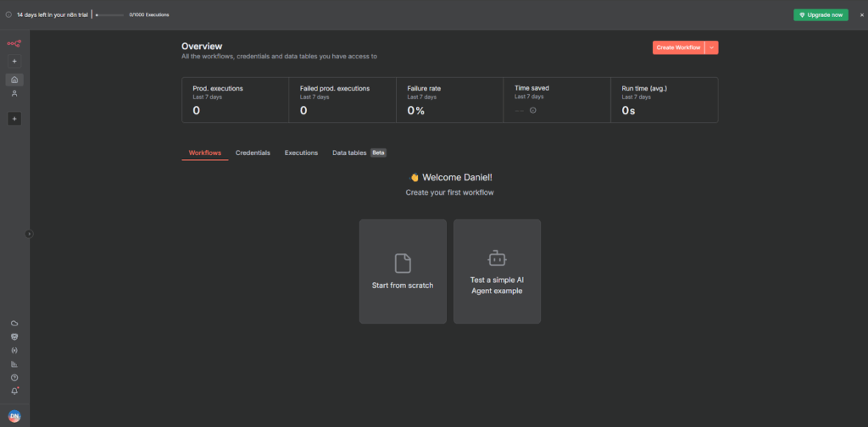Click the cloud icon in the sidebar
Image resolution: width=868 pixels, height=427 pixels.
click(14, 324)
